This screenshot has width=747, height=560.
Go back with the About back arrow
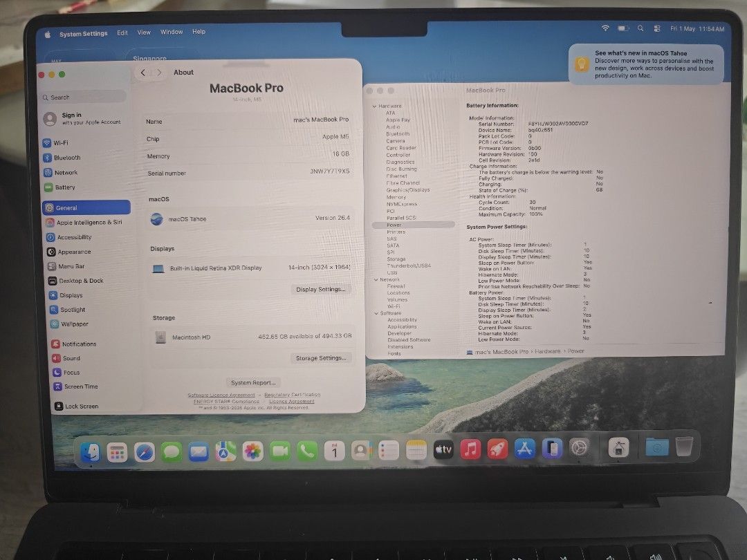pyautogui.click(x=143, y=73)
